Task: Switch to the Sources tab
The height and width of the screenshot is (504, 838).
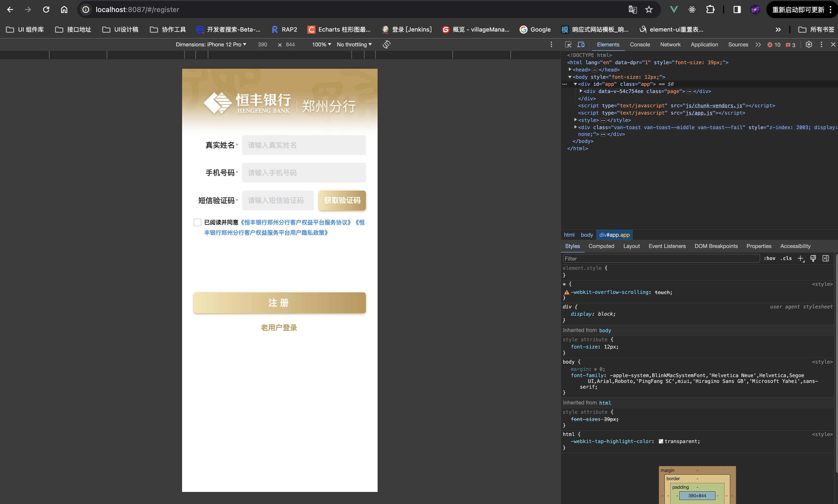Action: (738, 44)
